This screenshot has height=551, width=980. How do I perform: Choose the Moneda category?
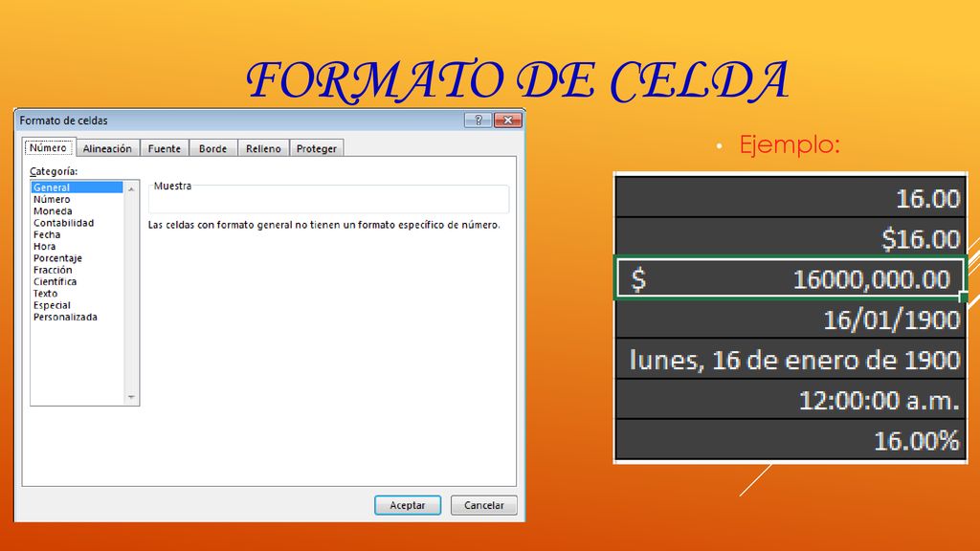(x=77, y=211)
